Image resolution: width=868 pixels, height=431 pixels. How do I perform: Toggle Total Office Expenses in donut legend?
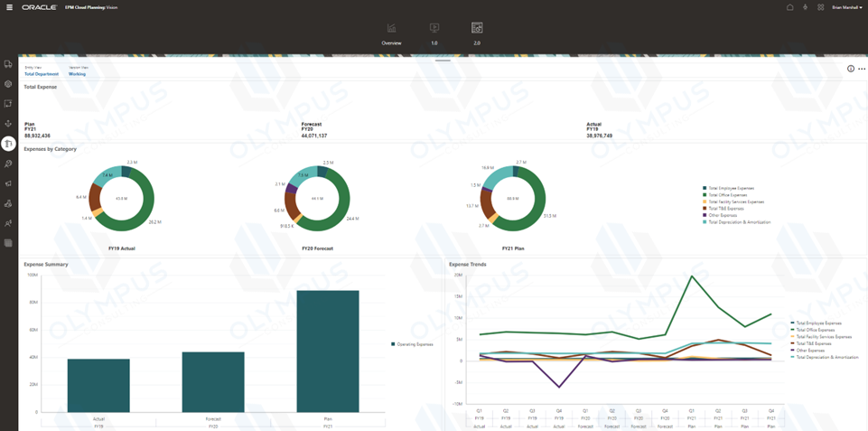tap(724, 195)
